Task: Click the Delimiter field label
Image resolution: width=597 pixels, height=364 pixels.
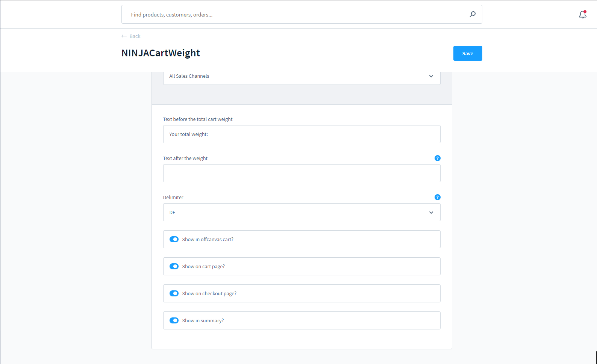Action: (173, 197)
